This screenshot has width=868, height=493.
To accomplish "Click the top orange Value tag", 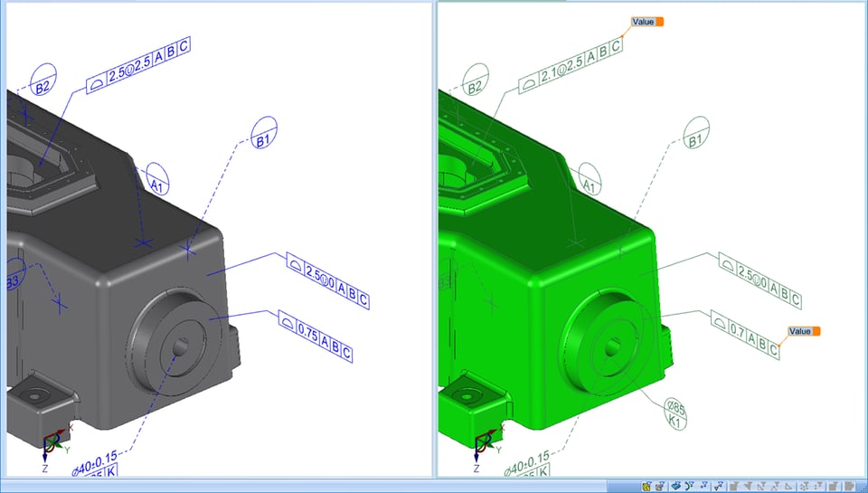I will pos(646,22).
